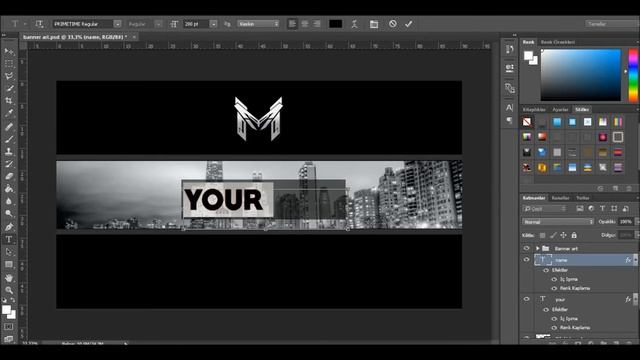The image size is (640, 360).
Task: Open the font size dropdown
Action: pyautogui.click(x=213, y=24)
